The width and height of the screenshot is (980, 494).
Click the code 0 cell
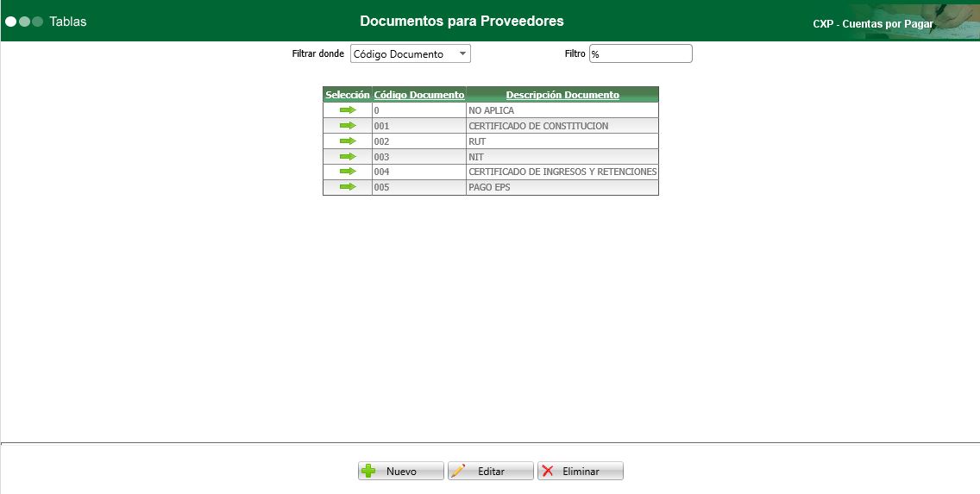(x=418, y=110)
